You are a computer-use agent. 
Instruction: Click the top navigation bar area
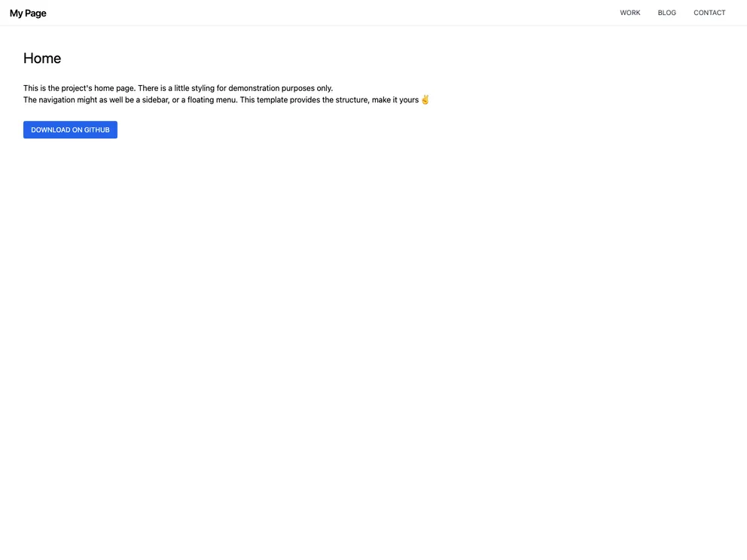(x=373, y=13)
